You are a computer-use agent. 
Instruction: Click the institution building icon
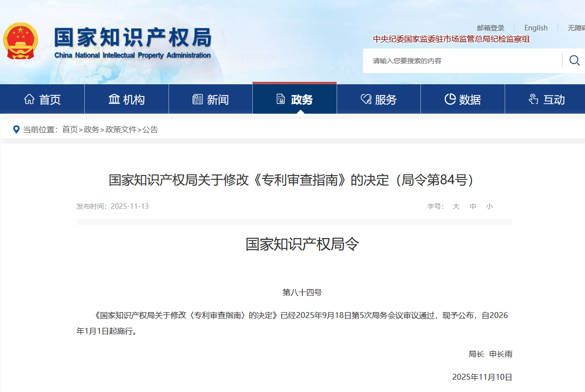pyautogui.click(x=114, y=99)
